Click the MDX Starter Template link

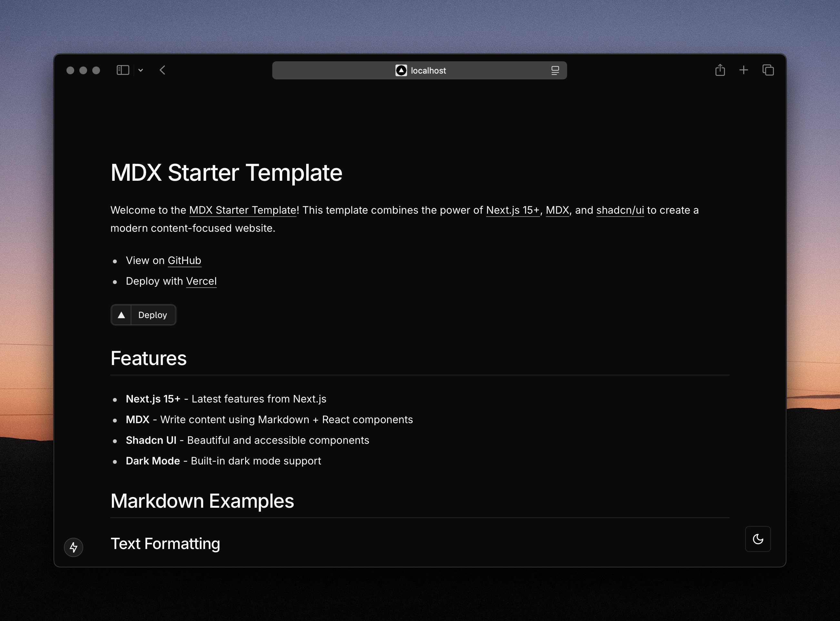[x=242, y=210]
